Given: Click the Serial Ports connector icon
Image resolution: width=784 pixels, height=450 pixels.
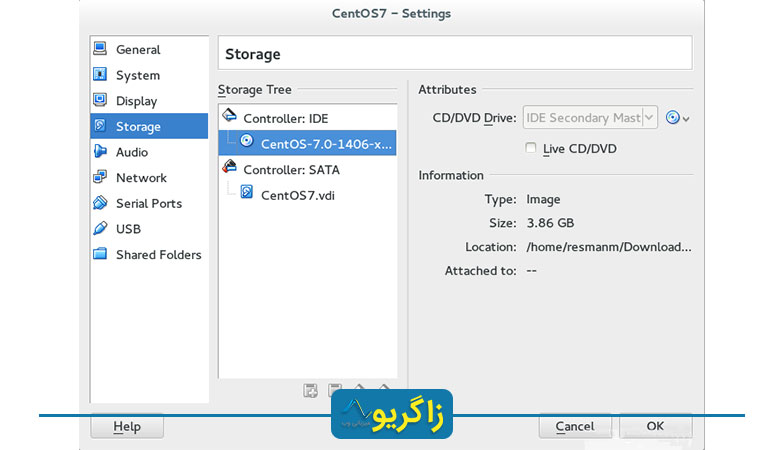Looking at the screenshot, I should click(100, 202).
